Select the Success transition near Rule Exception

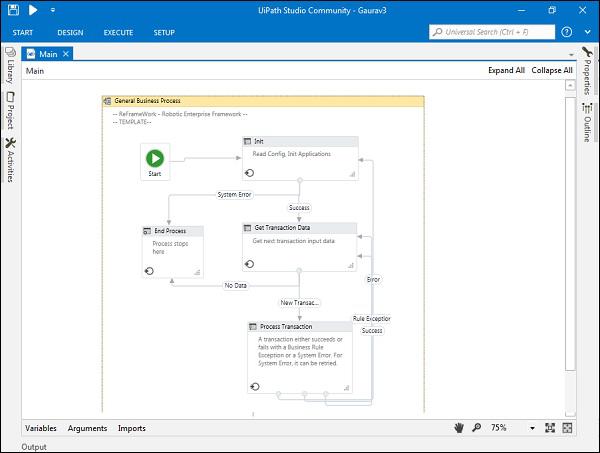[372, 331]
